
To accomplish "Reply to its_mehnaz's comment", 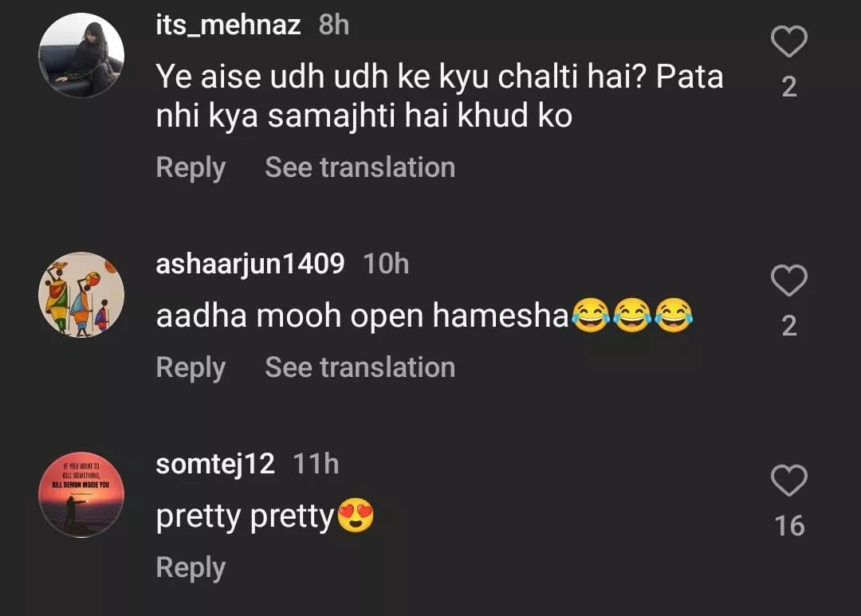I will pyautogui.click(x=191, y=168).
